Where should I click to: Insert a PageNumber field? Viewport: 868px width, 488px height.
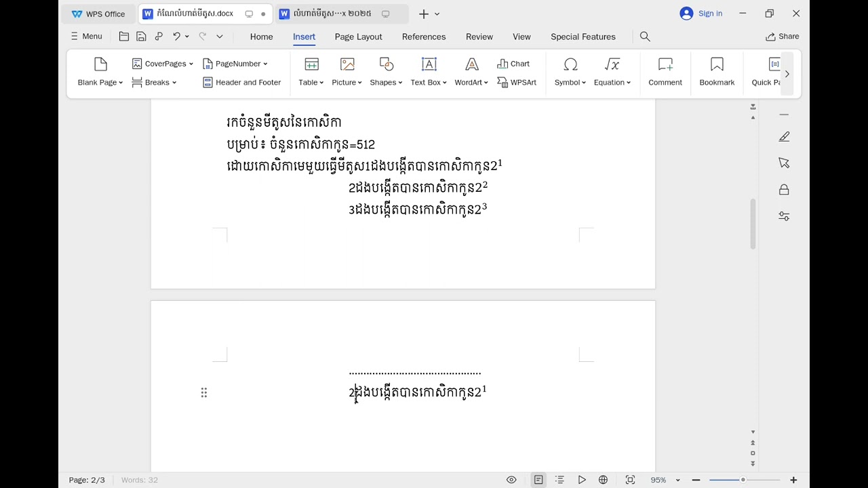tap(235, 64)
